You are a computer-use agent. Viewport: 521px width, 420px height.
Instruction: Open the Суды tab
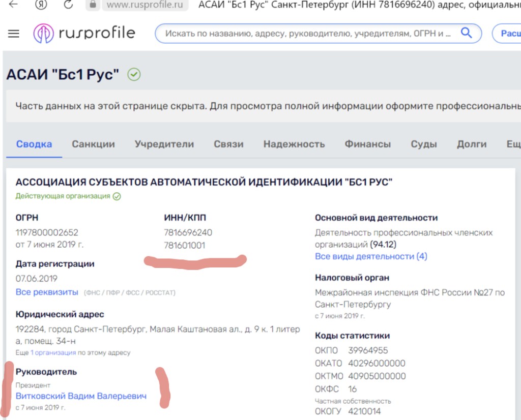[x=424, y=144]
